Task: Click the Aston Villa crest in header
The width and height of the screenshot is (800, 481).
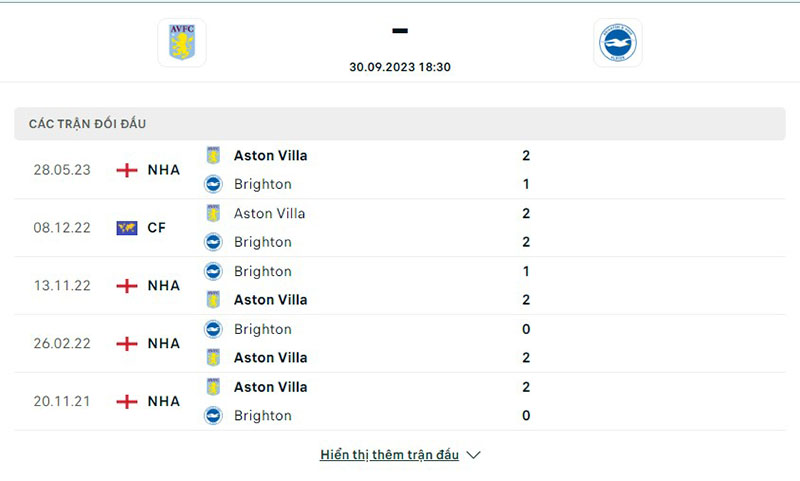Action: pyautogui.click(x=182, y=43)
